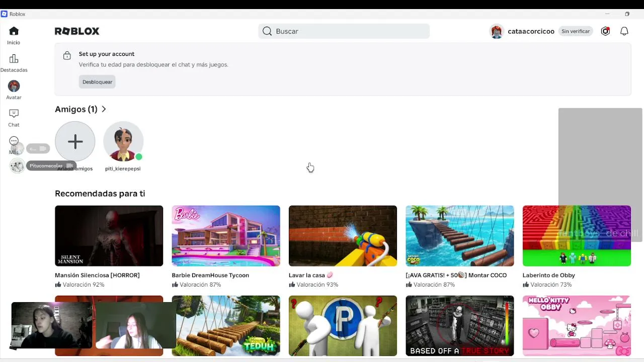Click the Roblox app icon in title bar

4,14
